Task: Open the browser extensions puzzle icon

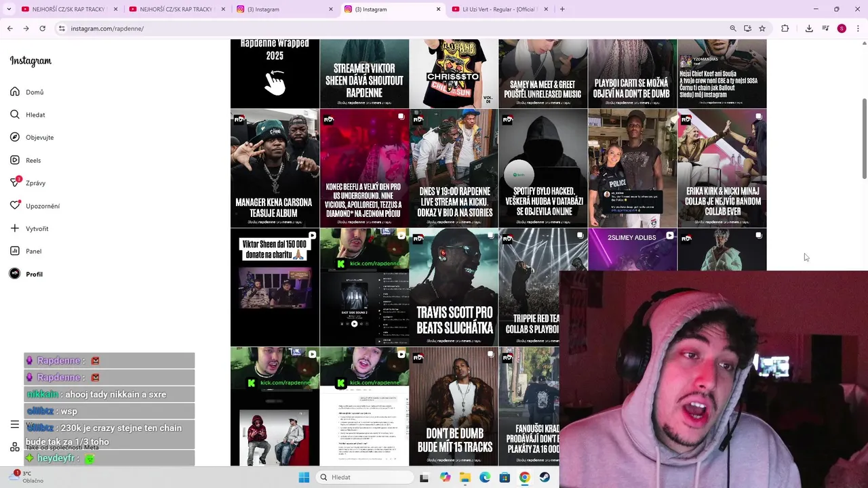Action: [x=785, y=28]
